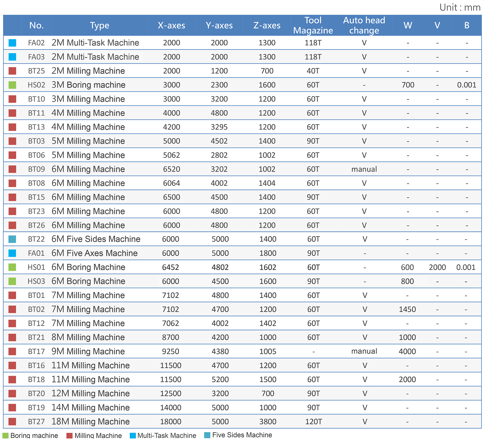Viewport: 485px width, 448px height.
Task: Click W value 800 in HS03 row
Action: [407, 281]
